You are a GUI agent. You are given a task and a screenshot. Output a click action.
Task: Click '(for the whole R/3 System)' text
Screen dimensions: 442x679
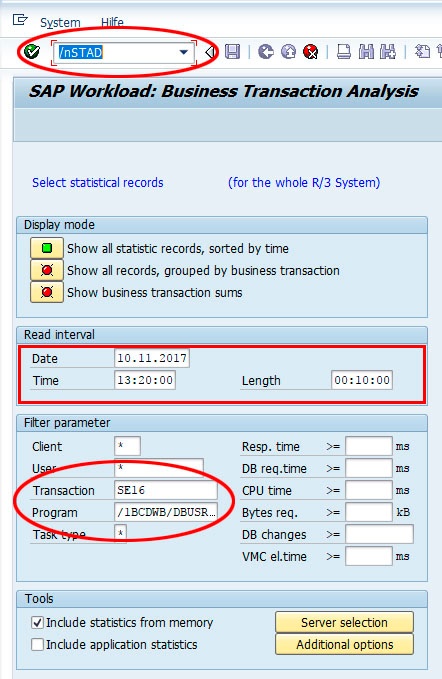click(x=304, y=182)
